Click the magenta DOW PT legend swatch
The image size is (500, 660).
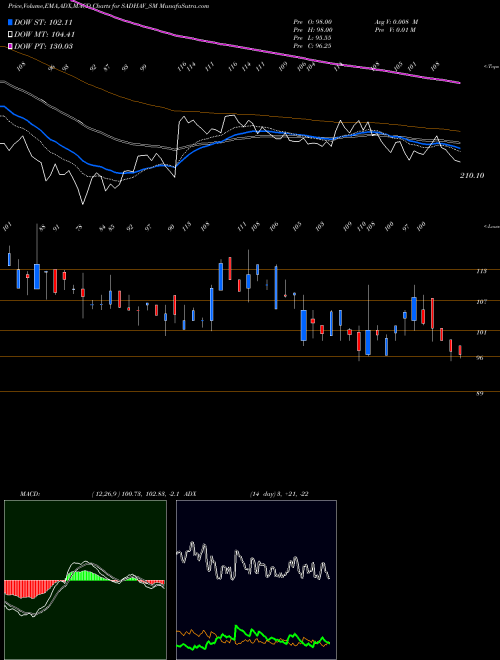(x=11, y=46)
